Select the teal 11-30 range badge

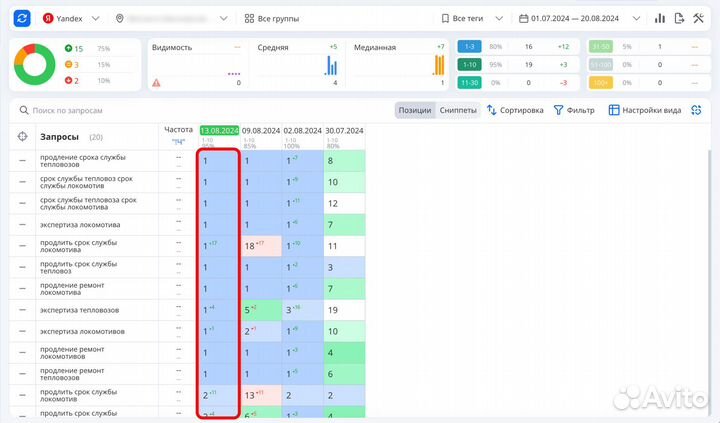pos(469,83)
